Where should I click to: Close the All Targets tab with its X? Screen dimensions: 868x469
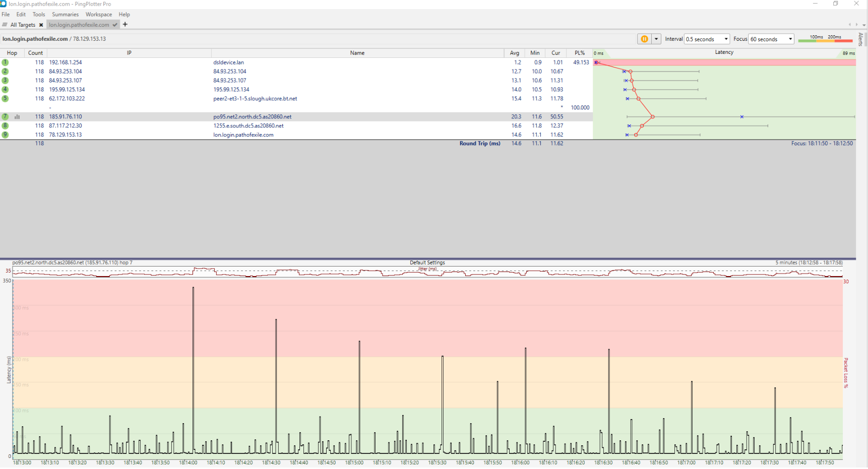[41, 25]
